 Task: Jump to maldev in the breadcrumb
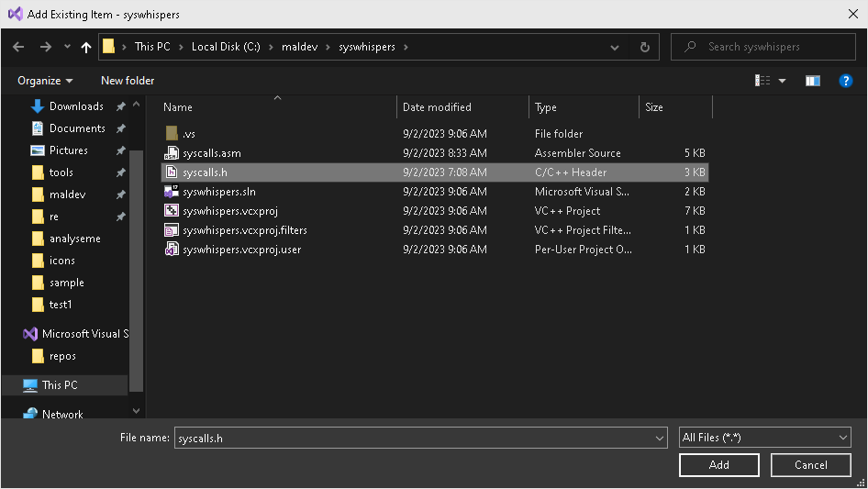(x=299, y=47)
